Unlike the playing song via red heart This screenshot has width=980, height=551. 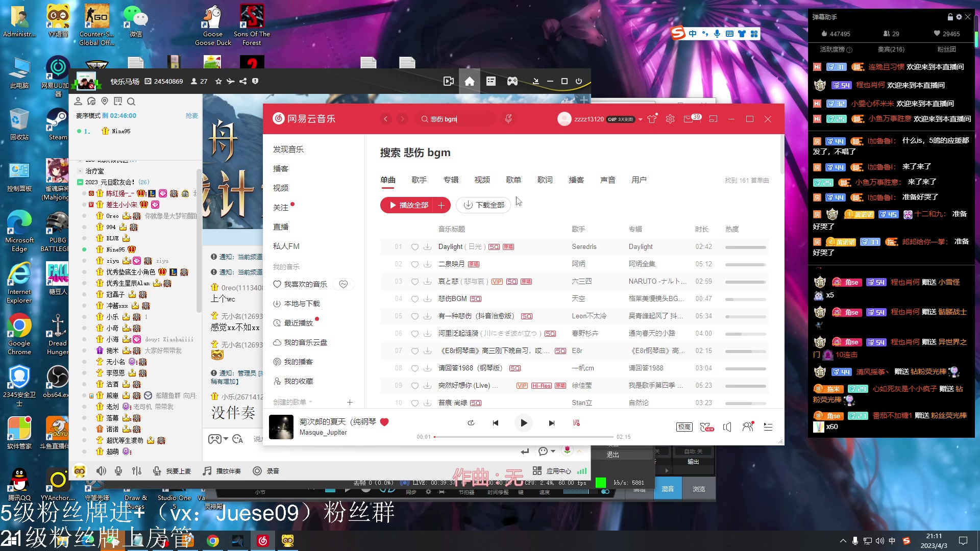coord(384,422)
